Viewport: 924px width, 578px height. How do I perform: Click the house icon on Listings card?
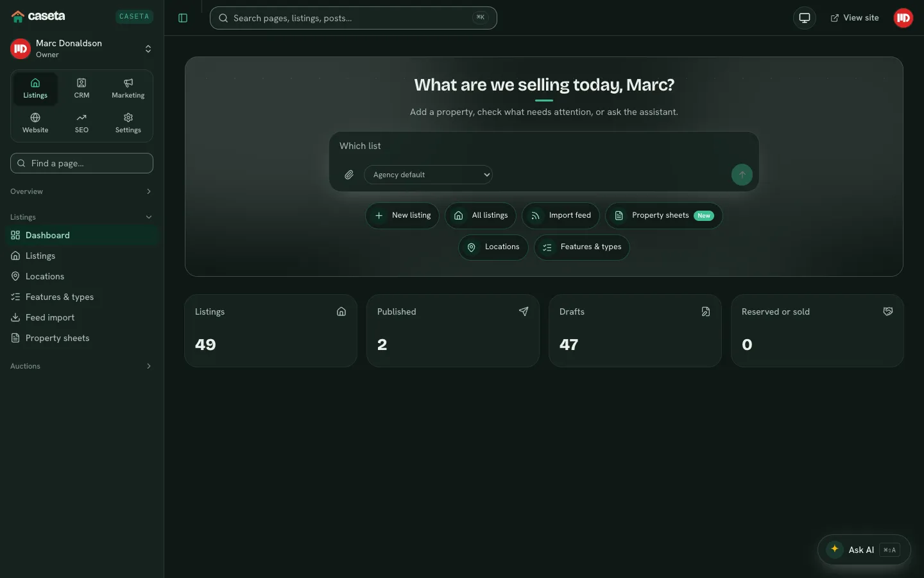pos(341,311)
